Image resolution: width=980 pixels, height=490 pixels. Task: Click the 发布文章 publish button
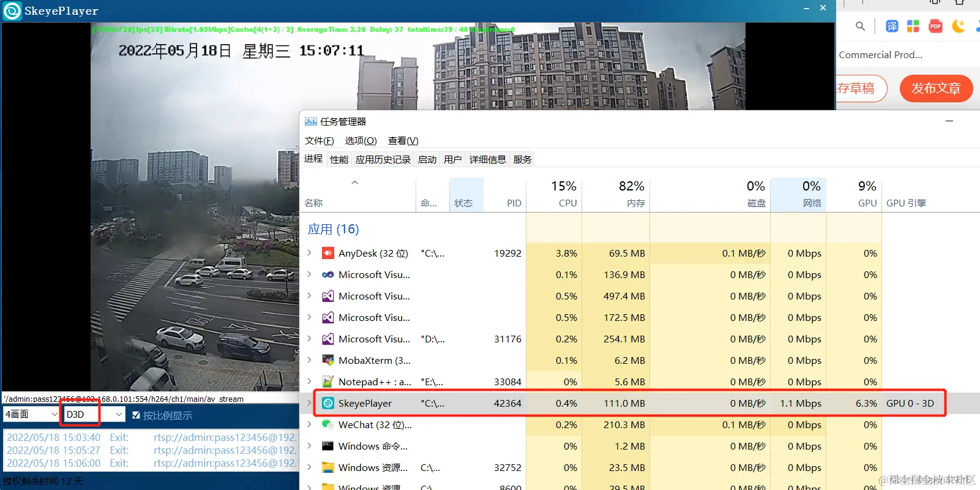936,88
